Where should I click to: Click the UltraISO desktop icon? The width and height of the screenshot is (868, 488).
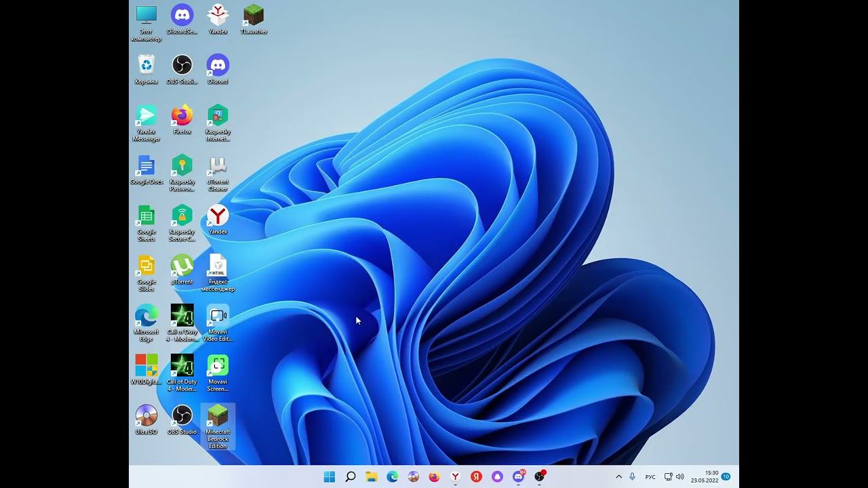click(146, 416)
